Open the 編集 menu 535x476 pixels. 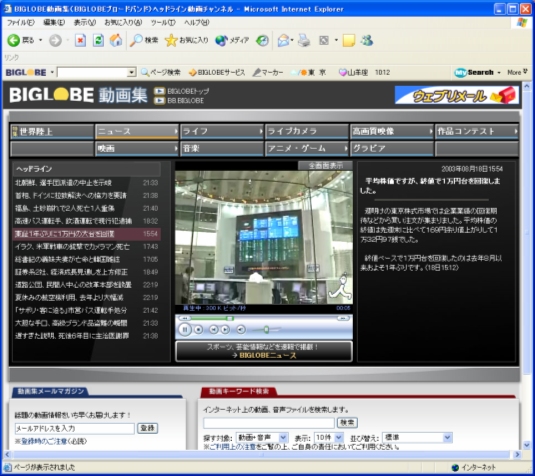pyautogui.click(x=54, y=23)
